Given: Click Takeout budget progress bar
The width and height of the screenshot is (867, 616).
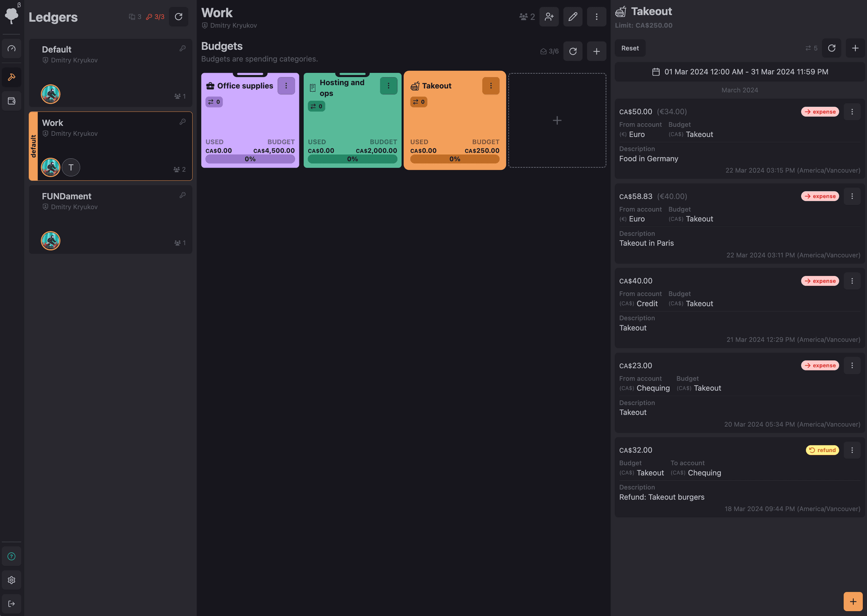Looking at the screenshot, I should click(x=454, y=159).
